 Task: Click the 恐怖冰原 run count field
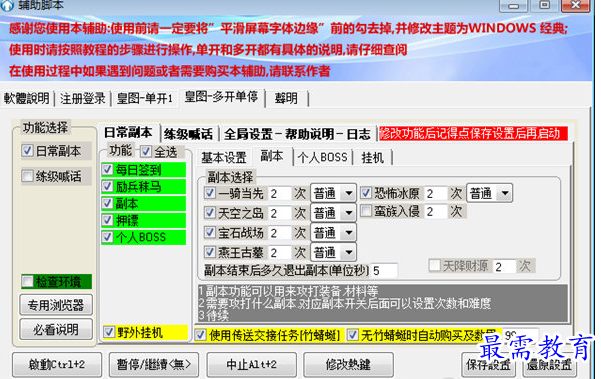(x=436, y=193)
